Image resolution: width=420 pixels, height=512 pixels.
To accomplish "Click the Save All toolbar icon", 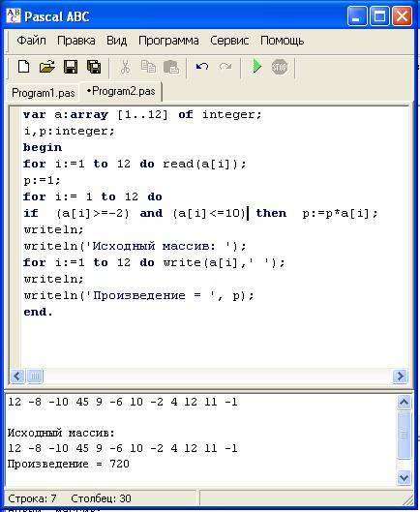I will [94, 67].
